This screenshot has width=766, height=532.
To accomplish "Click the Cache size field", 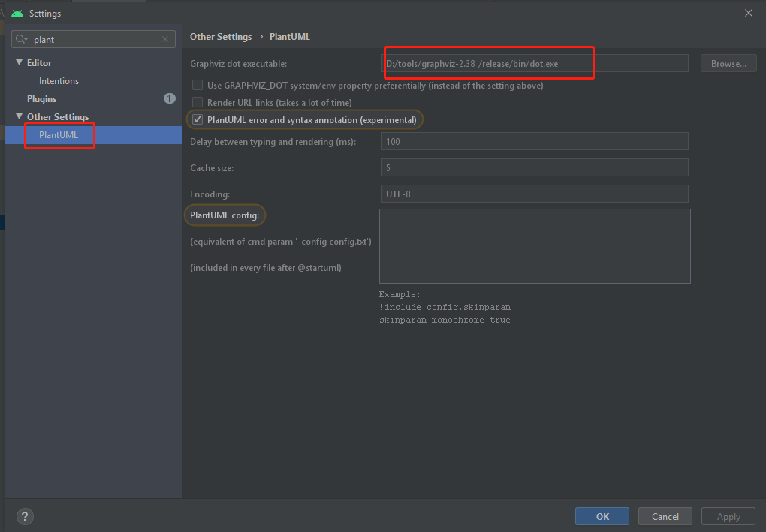I will 535,167.
